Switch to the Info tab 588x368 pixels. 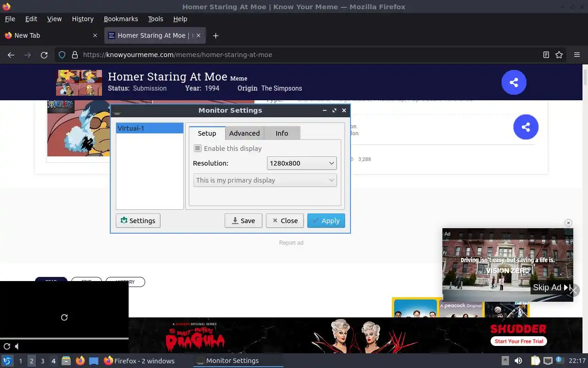pyautogui.click(x=282, y=133)
